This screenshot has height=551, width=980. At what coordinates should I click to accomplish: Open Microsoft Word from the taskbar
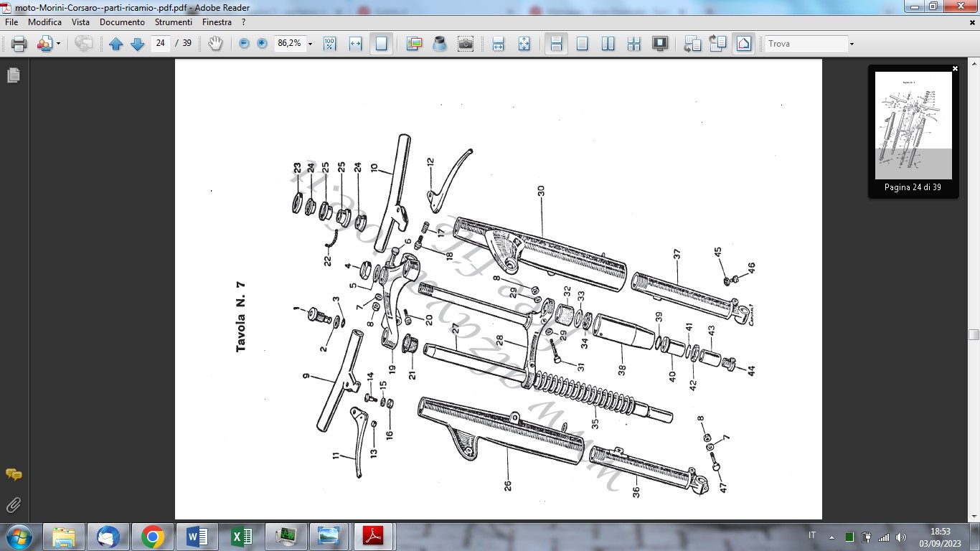pos(197,536)
